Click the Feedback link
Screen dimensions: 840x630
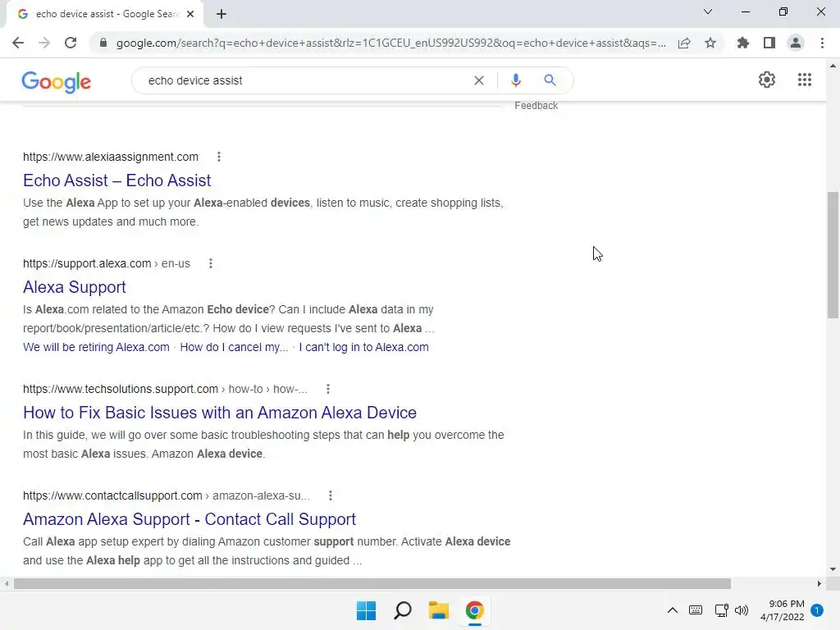pos(536,106)
